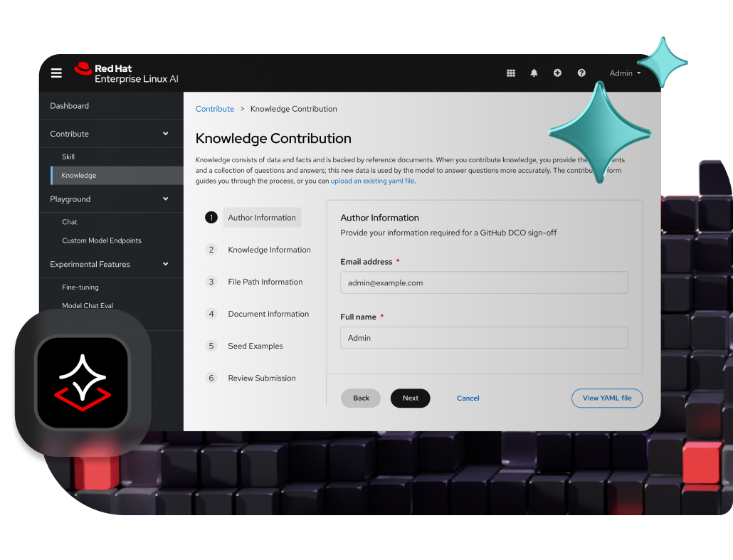The width and height of the screenshot is (733, 560).
Task: Go to step 5 Seed Examples
Action: (255, 346)
